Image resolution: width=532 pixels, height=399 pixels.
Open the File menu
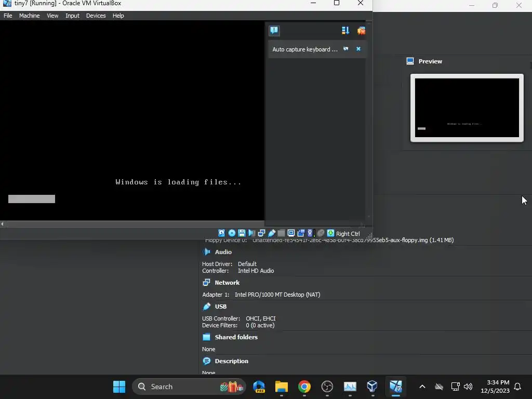click(8, 16)
